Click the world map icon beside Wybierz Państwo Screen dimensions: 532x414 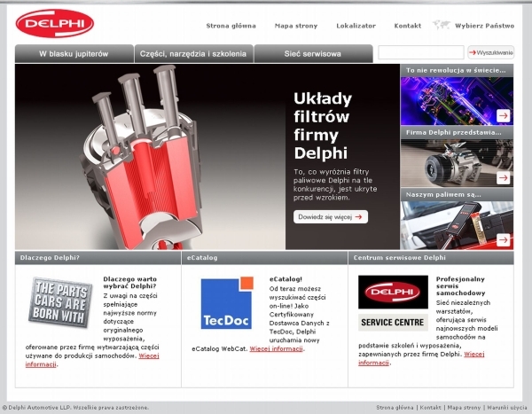(441, 26)
